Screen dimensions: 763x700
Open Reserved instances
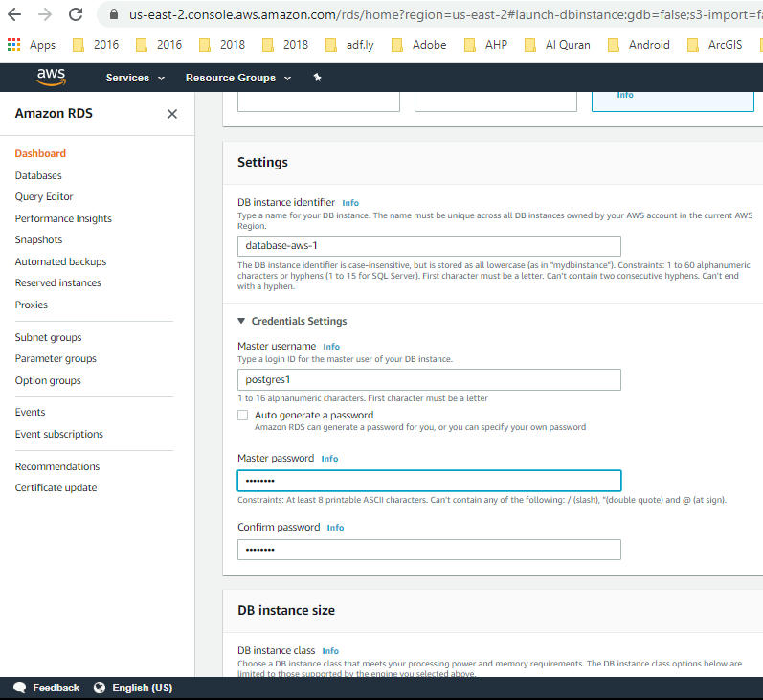coord(57,282)
